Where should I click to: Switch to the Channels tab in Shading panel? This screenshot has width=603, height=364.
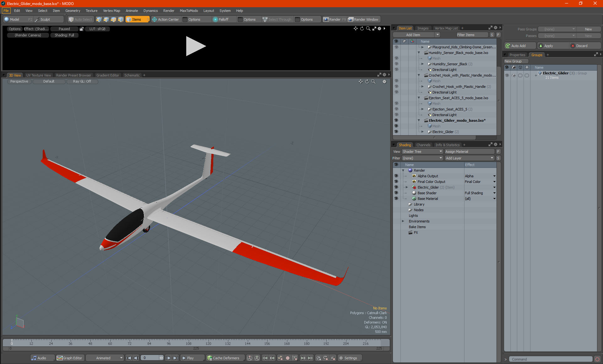pyautogui.click(x=423, y=145)
